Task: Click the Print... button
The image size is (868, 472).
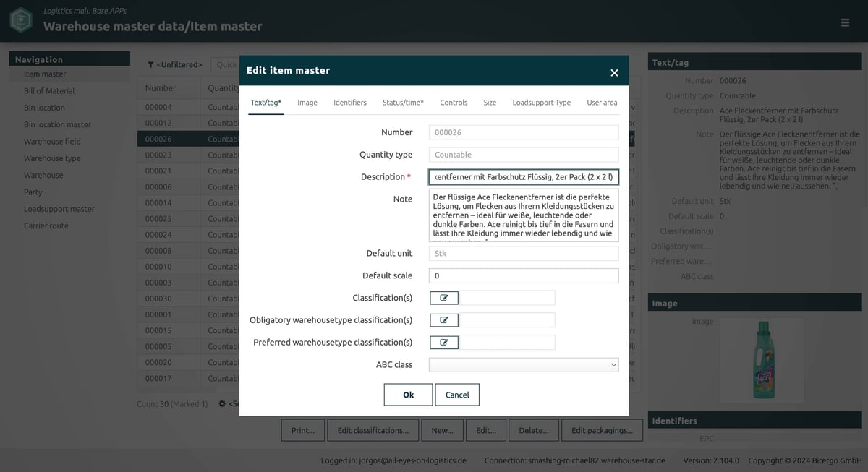Action: 302,430
